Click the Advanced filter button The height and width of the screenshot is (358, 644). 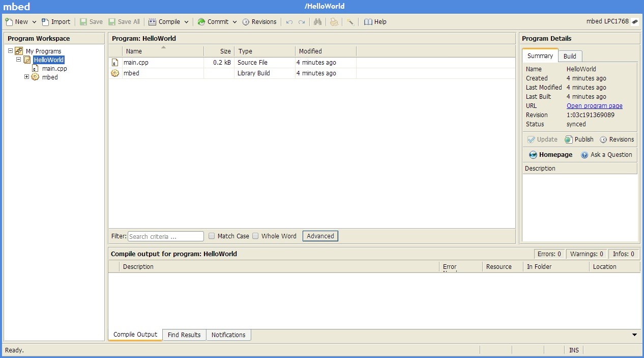320,236
